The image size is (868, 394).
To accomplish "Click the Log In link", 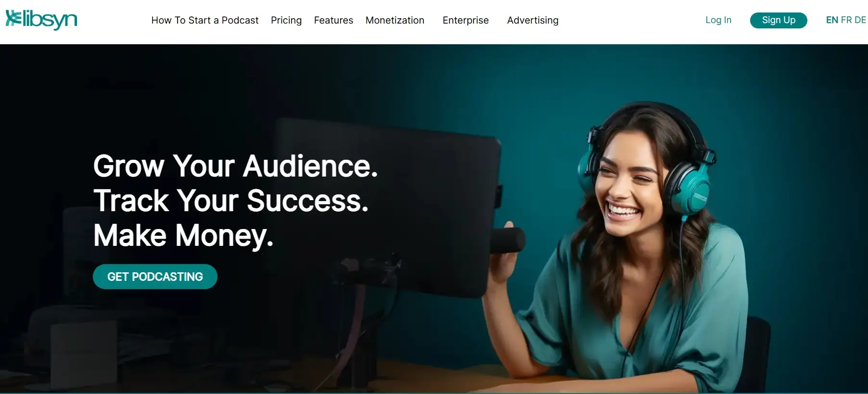I will [718, 20].
